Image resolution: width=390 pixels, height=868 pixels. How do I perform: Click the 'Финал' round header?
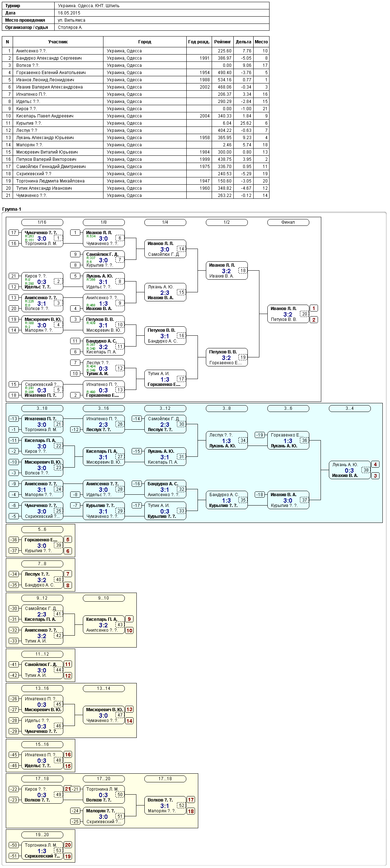pos(288,222)
